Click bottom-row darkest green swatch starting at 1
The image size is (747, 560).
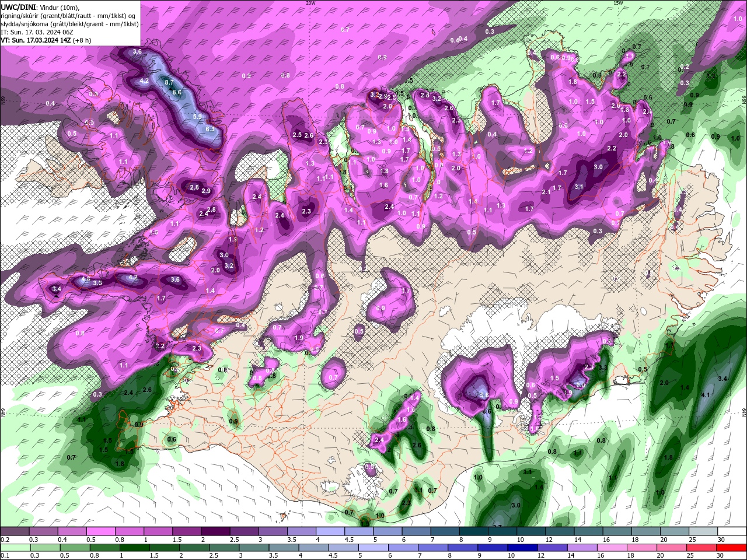(134, 548)
